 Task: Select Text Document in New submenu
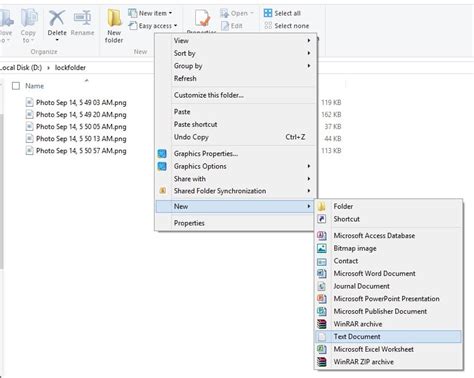(388, 337)
